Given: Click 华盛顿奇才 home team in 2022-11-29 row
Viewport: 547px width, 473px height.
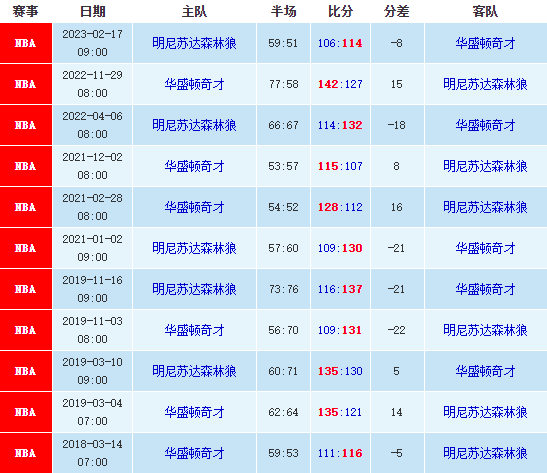Looking at the screenshot, I should point(194,84).
